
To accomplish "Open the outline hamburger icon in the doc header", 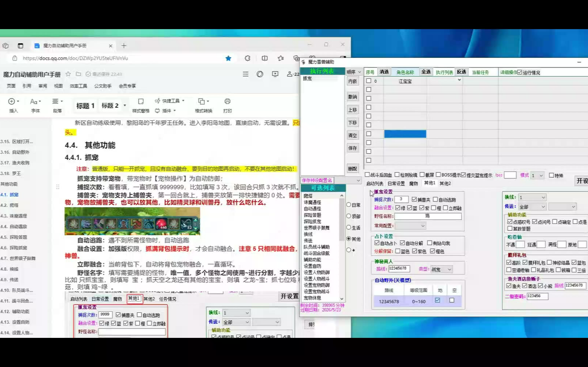I will 245,74.
